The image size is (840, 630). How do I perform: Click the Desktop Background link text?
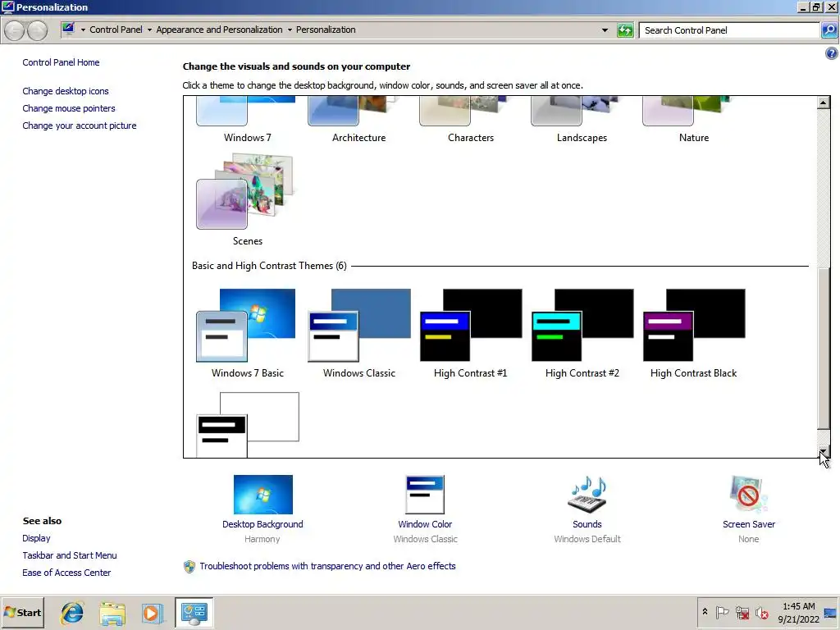click(262, 524)
